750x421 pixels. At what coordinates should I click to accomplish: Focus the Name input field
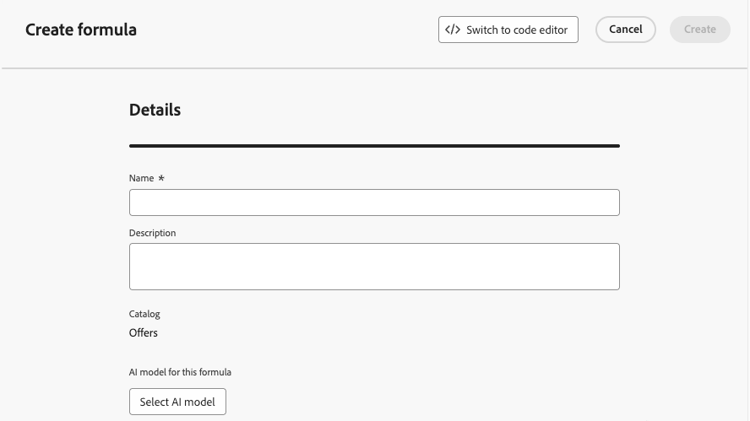click(374, 202)
